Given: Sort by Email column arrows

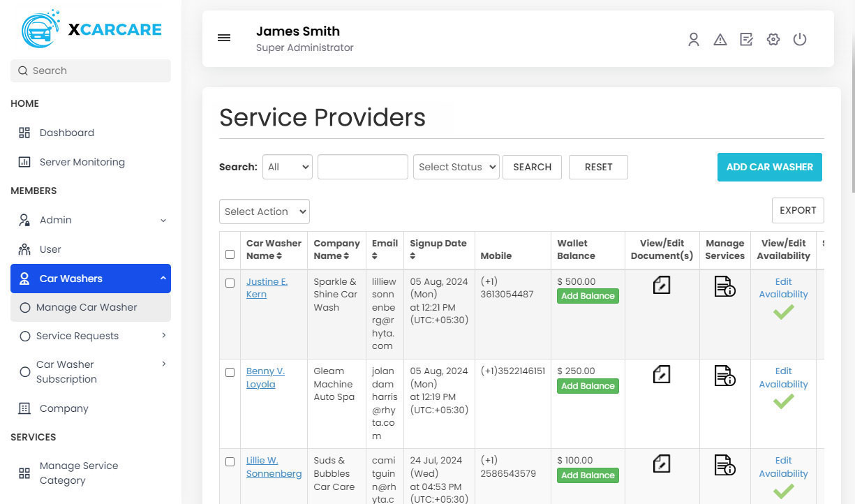Looking at the screenshot, I should 375,256.
